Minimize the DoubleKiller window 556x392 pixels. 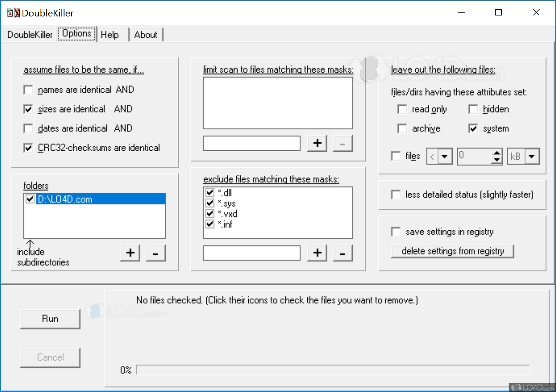click(462, 13)
